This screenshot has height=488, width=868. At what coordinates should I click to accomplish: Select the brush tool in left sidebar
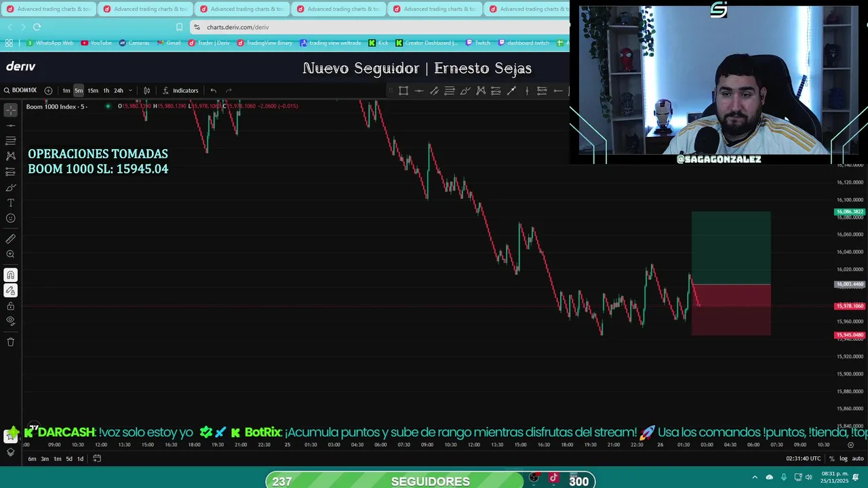click(11, 187)
